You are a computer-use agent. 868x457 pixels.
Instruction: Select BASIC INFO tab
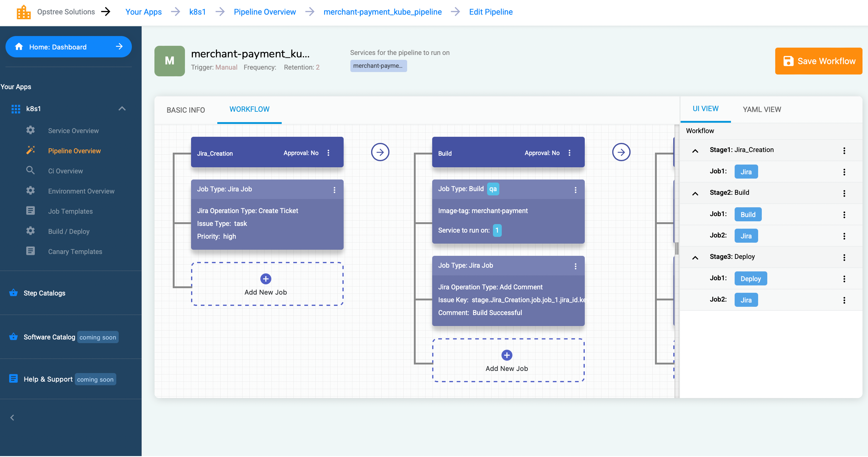point(186,109)
